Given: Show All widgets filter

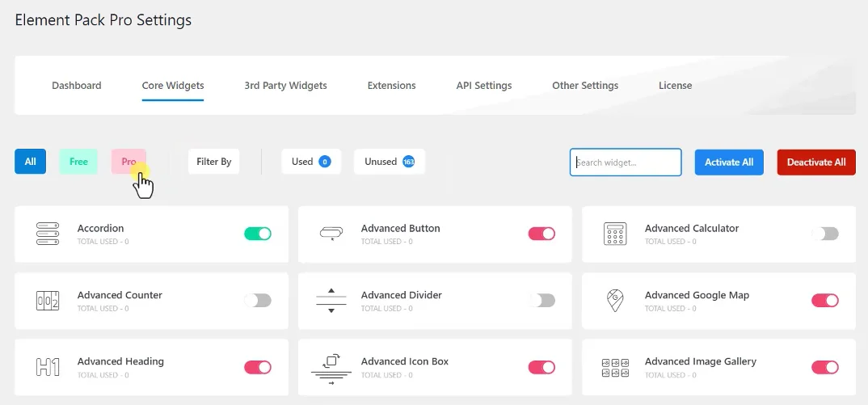Looking at the screenshot, I should [x=30, y=162].
